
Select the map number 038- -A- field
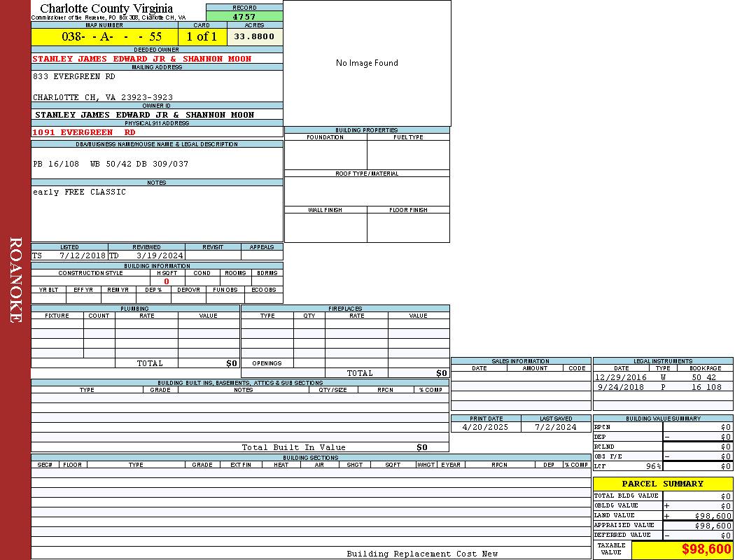[104, 37]
